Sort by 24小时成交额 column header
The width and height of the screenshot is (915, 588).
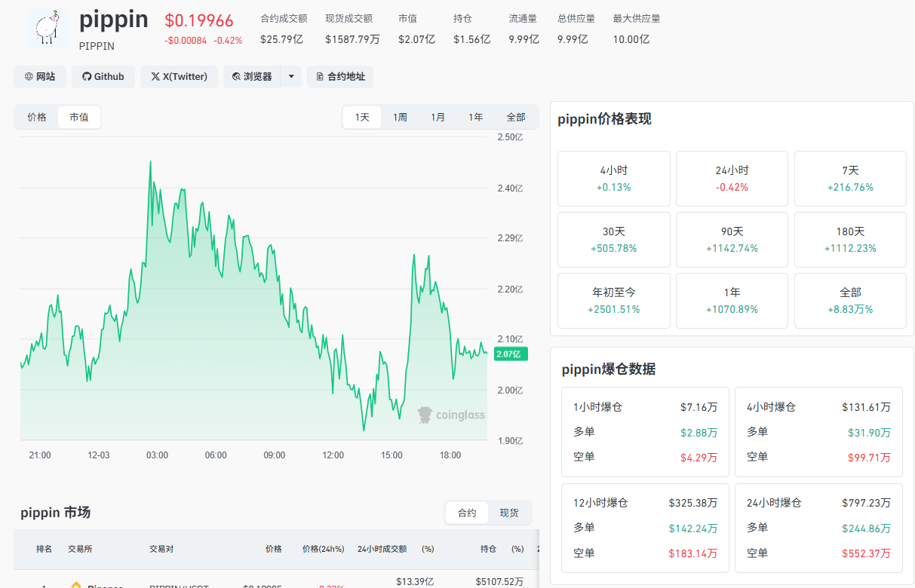click(x=382, y=549)
